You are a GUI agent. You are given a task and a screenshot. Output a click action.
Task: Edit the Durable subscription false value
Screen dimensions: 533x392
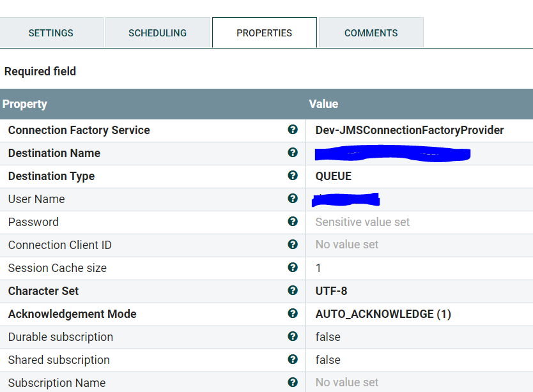[x=328, y=337]
